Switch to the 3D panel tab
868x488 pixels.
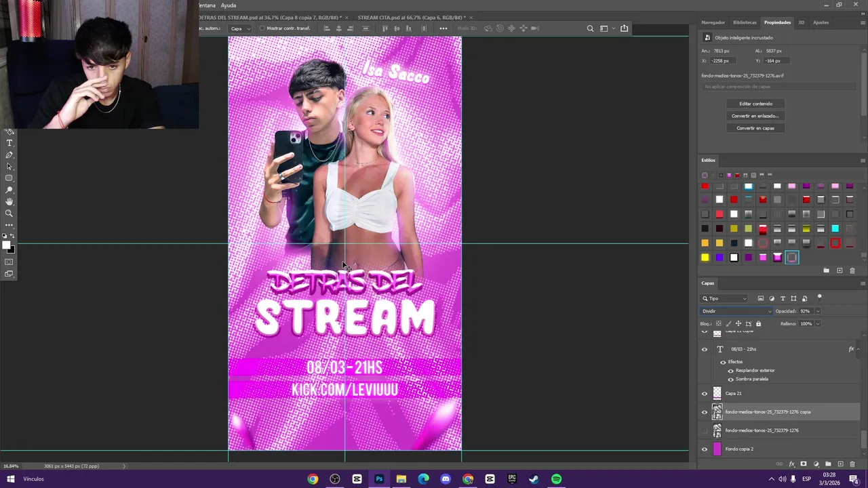(801, 22)
